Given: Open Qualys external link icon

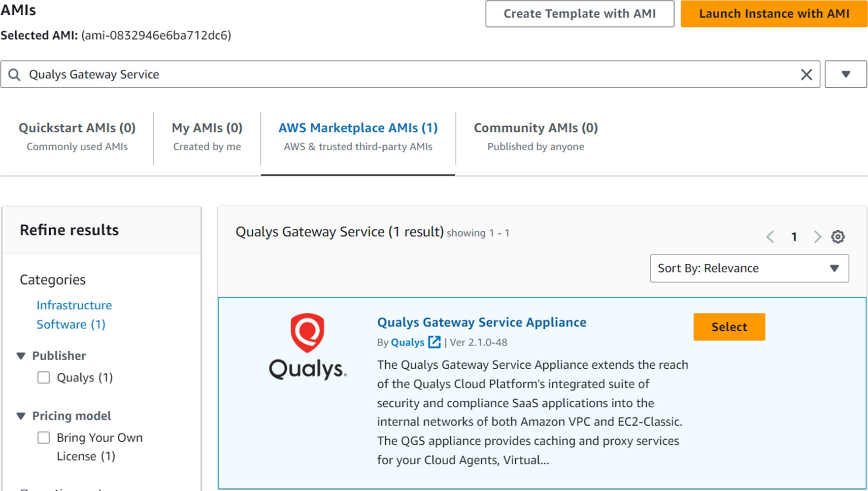Looking at the screenshot, I should click(434, 342).
